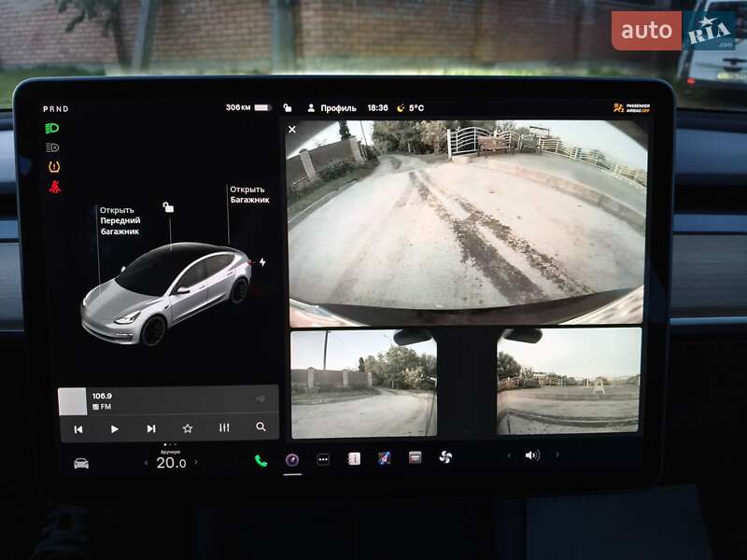747x560 pixels.
Task: Select the dashcam viewer icon
Action: click(291, 458)
